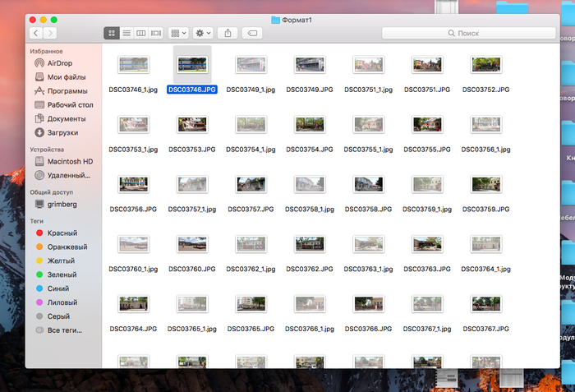Open the item arrangement dropdown

tap(177, 33)
